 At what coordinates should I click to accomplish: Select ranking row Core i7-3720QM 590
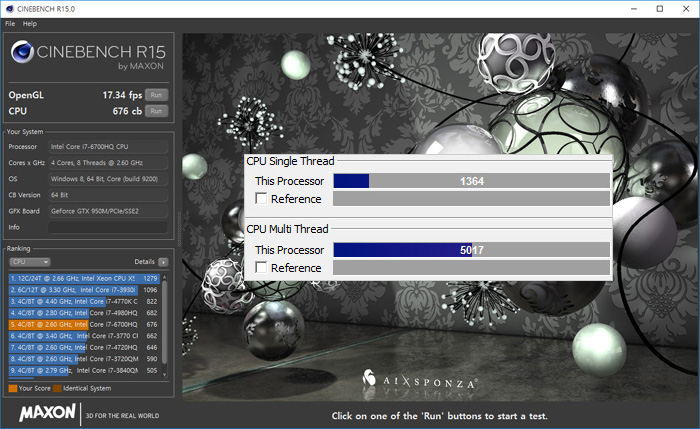point(84,359)
